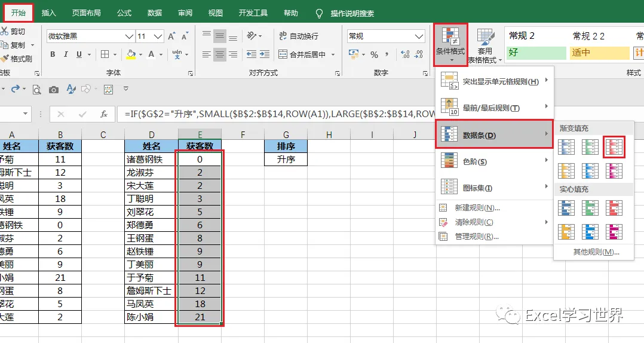Open the 页面布局 tab
Viewport: 644px width, 343px height.
[86, 13]
